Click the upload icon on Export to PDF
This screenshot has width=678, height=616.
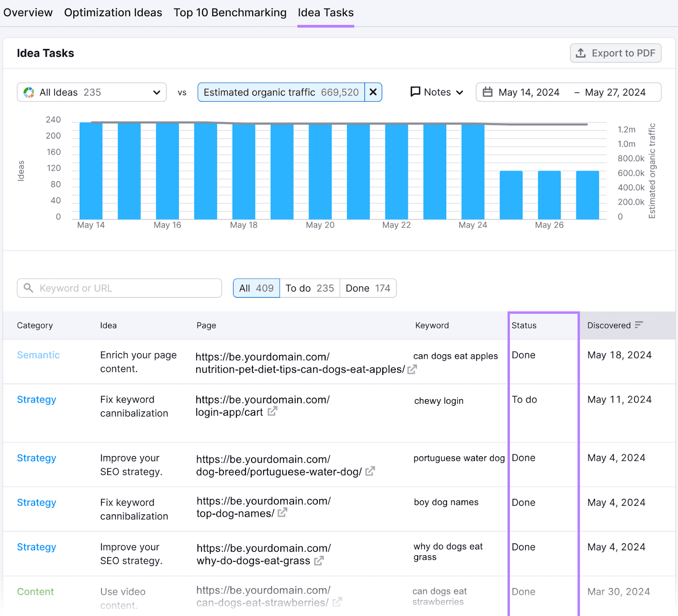click(581, 53)
